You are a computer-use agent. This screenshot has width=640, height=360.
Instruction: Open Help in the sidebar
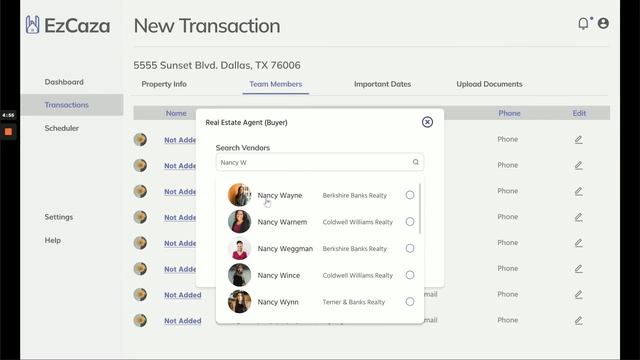(53, 240)
